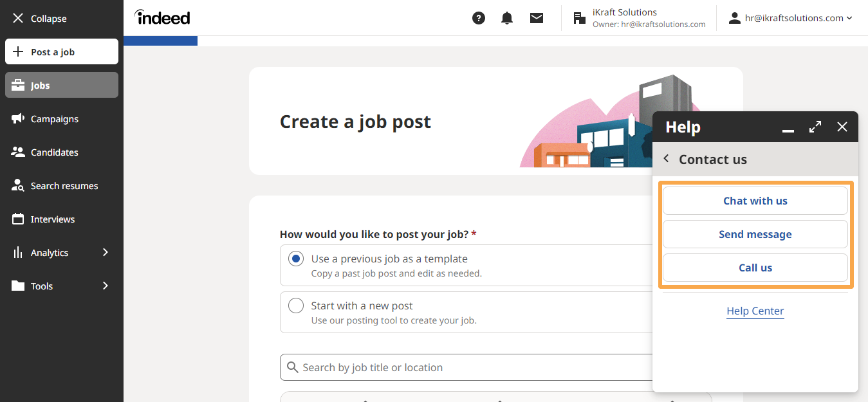The image size is (868, 402).
Task: Click the Send message button
Action: (x=755, y=234)
